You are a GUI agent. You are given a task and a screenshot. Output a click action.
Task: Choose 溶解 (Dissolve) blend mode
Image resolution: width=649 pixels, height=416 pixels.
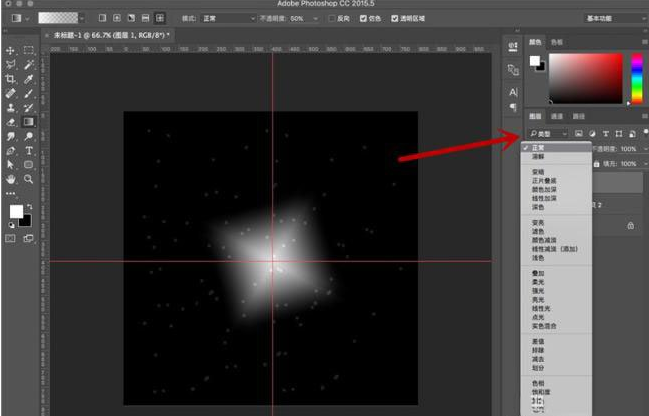[x=556, y=156]
